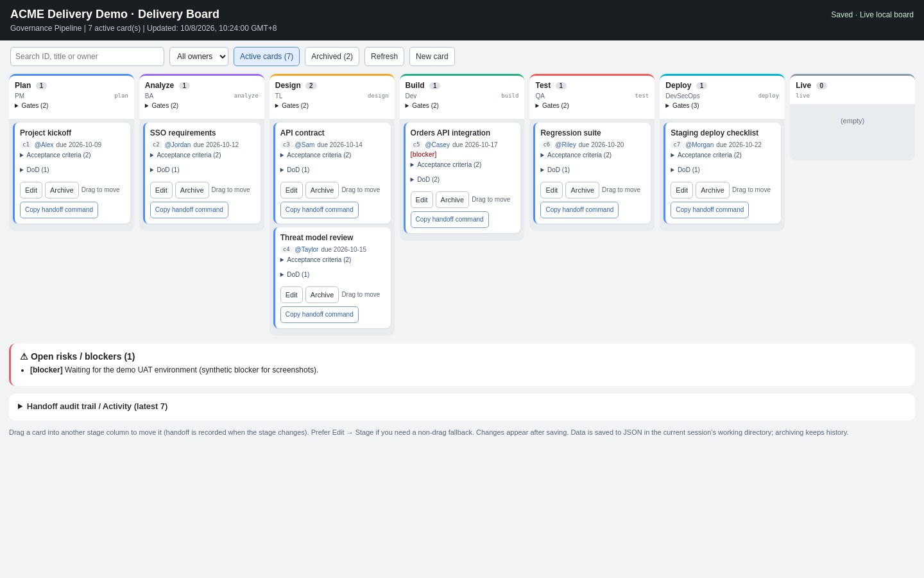Expand Gates (2) in the Test column
The width and height of the screenshot is (924, 578).
click(x=552, y=106)
